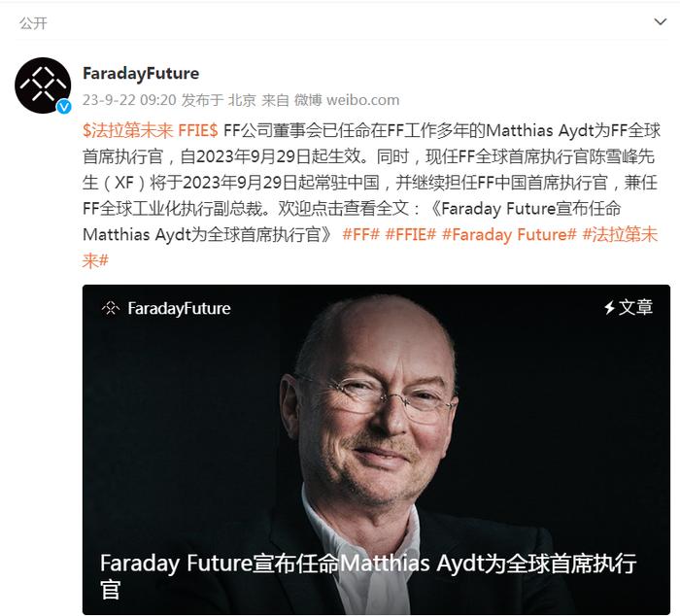
Task: Open the #法拉第未来# hashtag
Action: pyautogui.click(x=370, y=247)
